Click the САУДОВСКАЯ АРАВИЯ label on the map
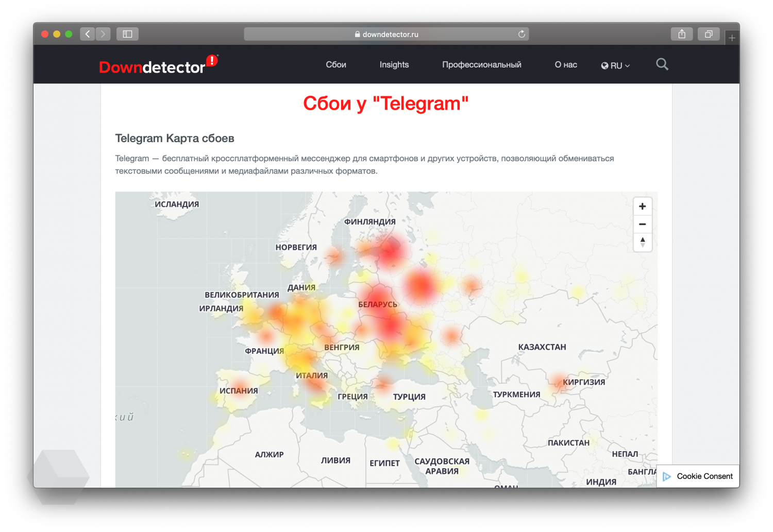The image size is (773, 532). pyautogui.click(x=442, y=466)
